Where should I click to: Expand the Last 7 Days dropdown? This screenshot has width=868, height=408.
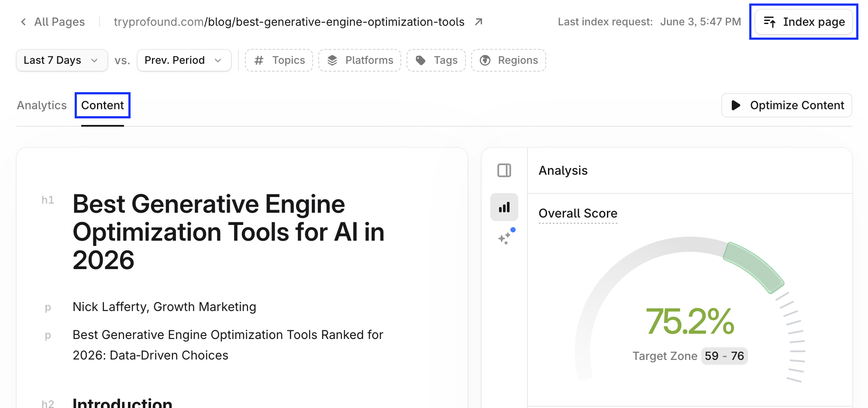[62, 60]
